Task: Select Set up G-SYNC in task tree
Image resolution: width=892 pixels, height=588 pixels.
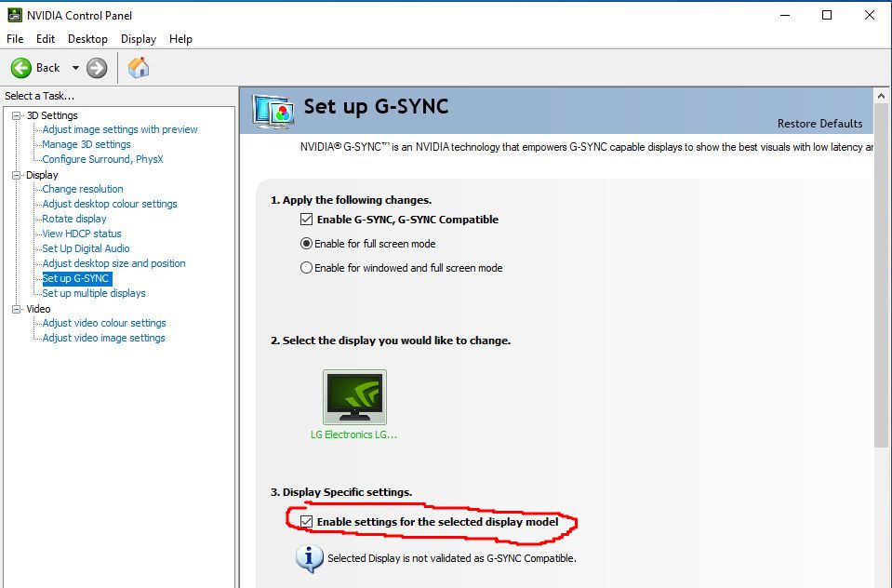Action: tap(77, 278)
